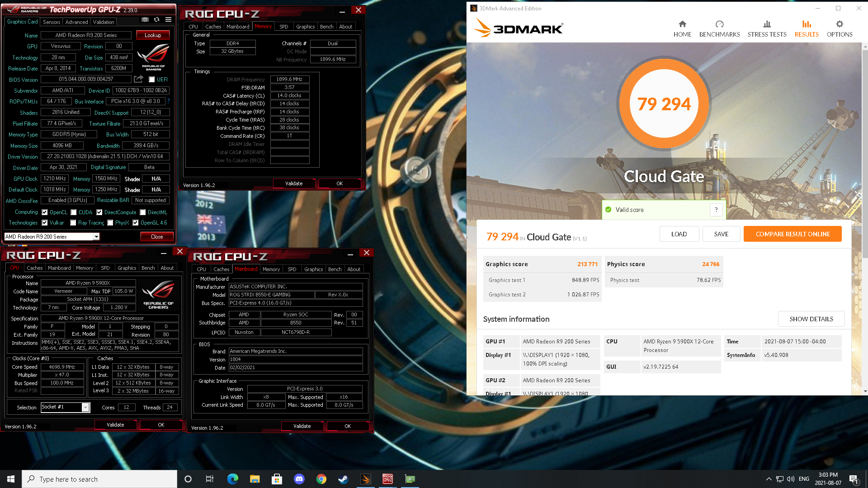This screenshot has height=488, width=868.
Task: Open Google Chrome from taskbar
Action: (x=321, y=479)
